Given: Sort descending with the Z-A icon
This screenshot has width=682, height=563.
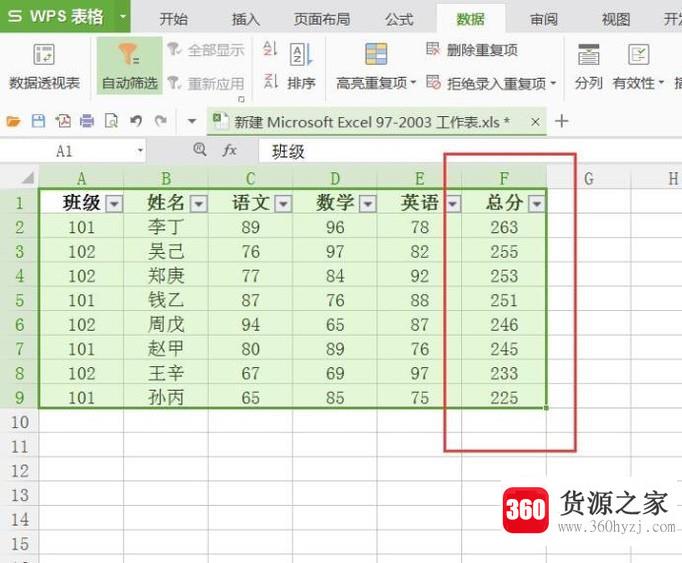Looking at the screenshot, I should coord(270,81).
